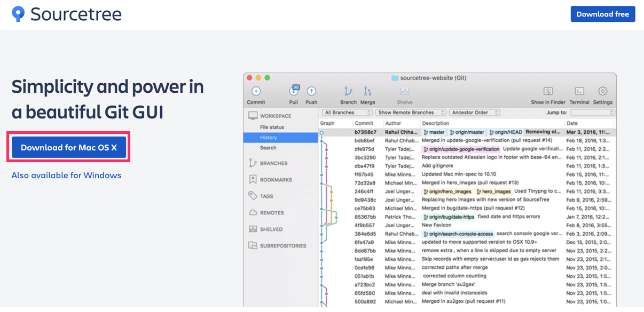Click the REMOTES section label
644x312 pixels.
272,213
